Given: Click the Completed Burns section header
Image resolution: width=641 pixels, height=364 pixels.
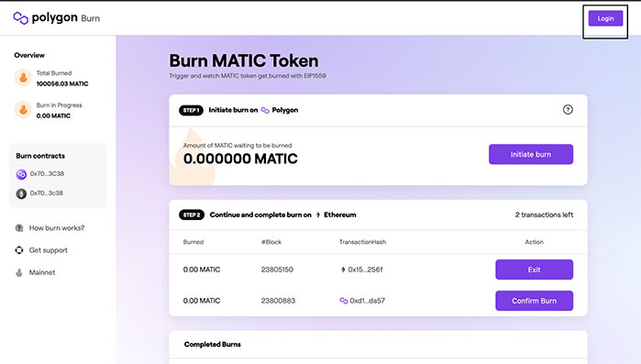Looking at the screenshot, I should (213, 345).
